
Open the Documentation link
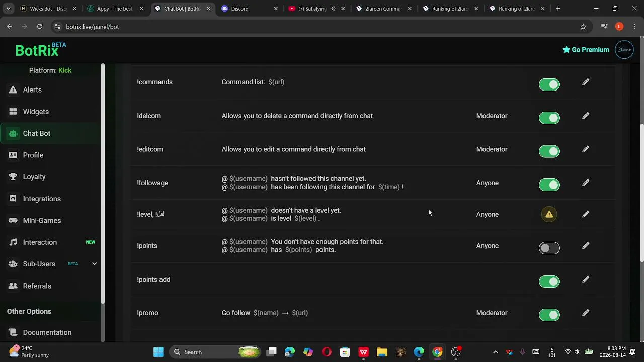tap(47, 332)
